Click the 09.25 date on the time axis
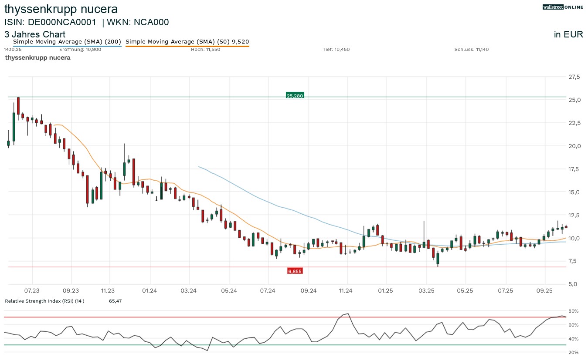This screenshot has height=364, width=588. tap(545, 290)
